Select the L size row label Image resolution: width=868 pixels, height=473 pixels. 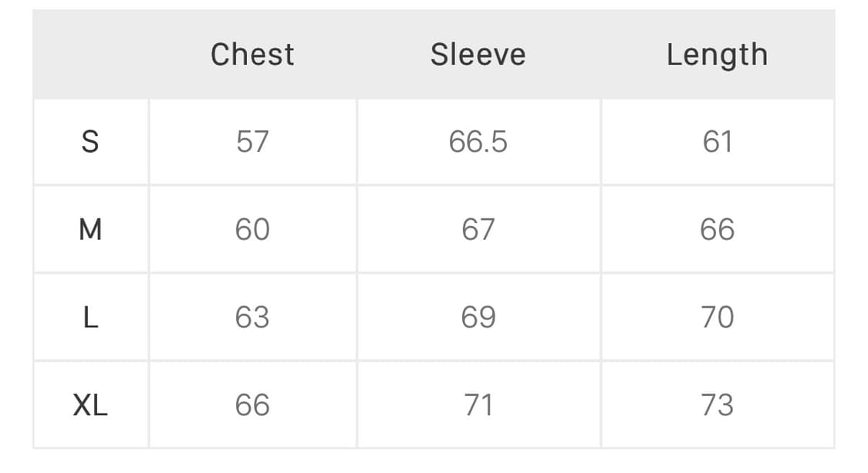(90, 317)
